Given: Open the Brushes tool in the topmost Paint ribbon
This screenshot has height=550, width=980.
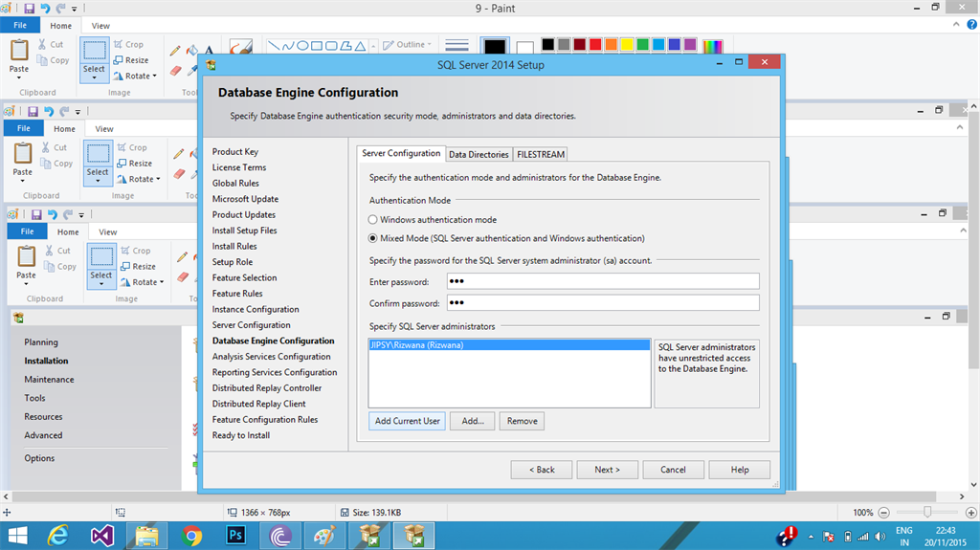Looking at the screenshot, I should coord(240,47).
